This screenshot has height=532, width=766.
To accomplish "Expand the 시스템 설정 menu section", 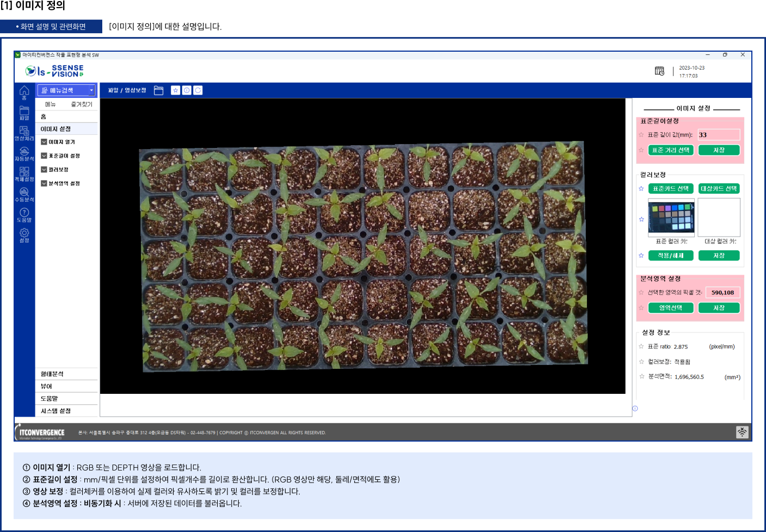I will point(66,411).
